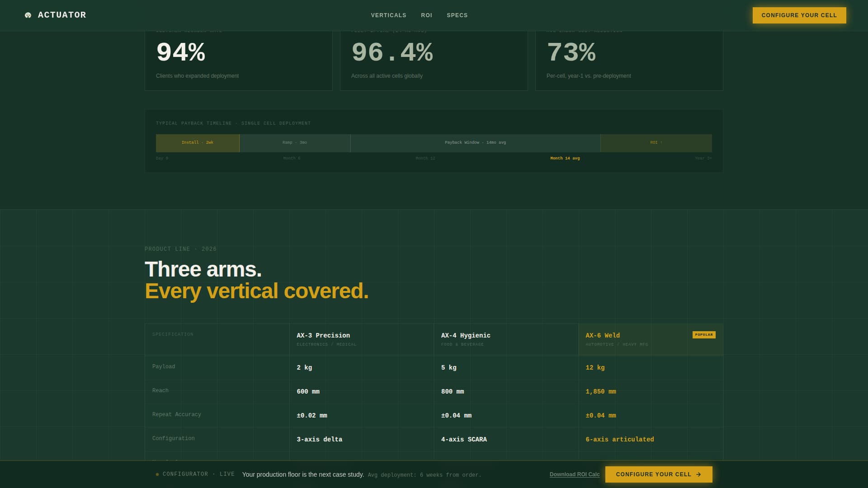Select the AX-3 Precision column header
This screenshot has width=868, height=488.
coord(323,335)
